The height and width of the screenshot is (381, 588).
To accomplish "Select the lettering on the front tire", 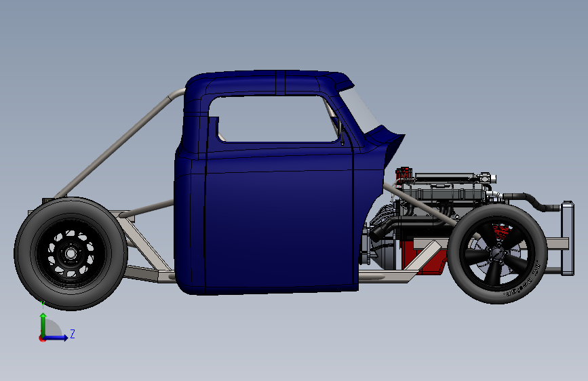I will (526, 281).
